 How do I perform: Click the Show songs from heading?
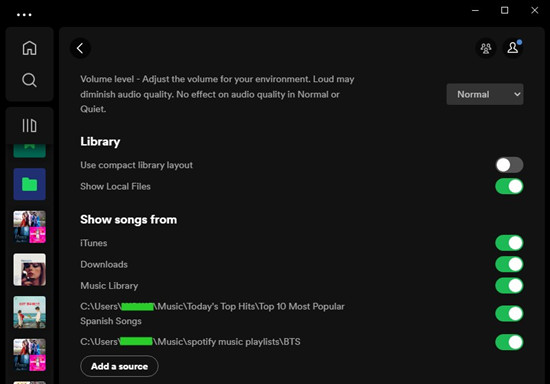click(128, 220)
